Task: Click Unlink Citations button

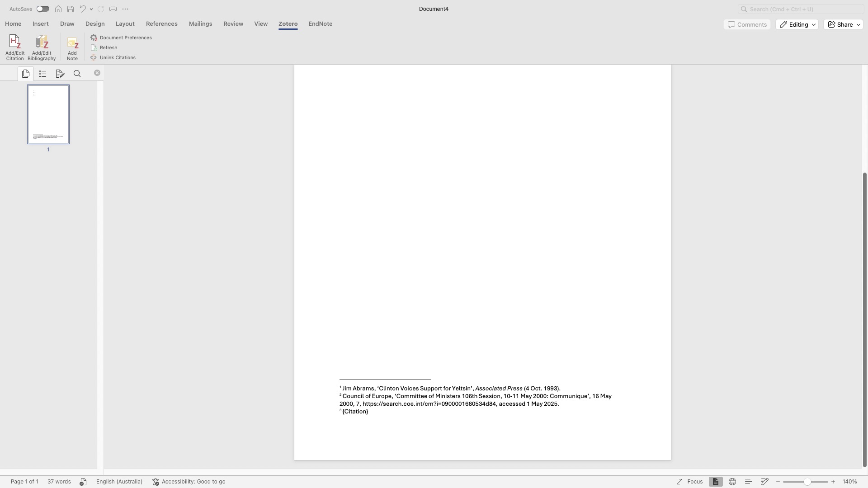Action: point(117,58)
